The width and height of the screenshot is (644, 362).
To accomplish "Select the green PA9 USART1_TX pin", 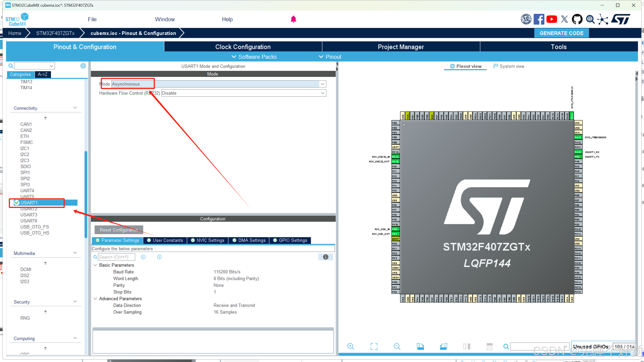I will [x=578, y=157].
